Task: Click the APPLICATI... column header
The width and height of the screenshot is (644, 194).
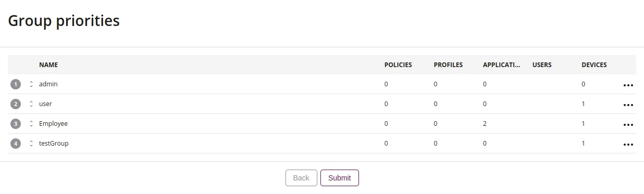Action: tap(501, 65)
